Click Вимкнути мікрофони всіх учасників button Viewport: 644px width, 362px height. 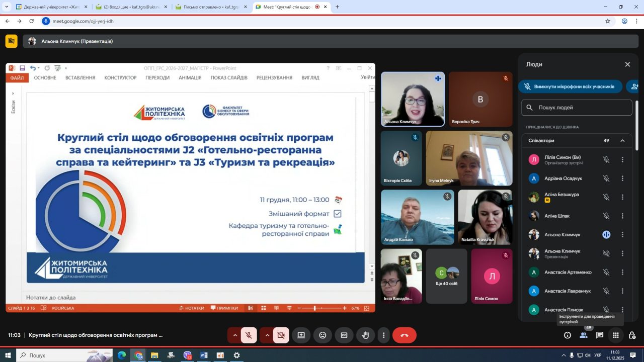point(570,86)
